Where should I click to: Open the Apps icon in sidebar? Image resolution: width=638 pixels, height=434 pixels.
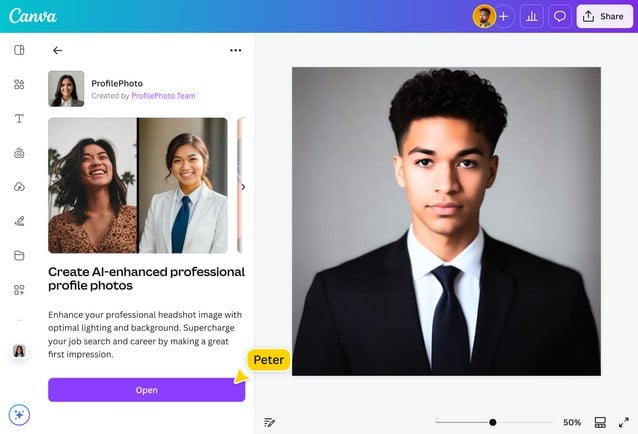[19, 290]
